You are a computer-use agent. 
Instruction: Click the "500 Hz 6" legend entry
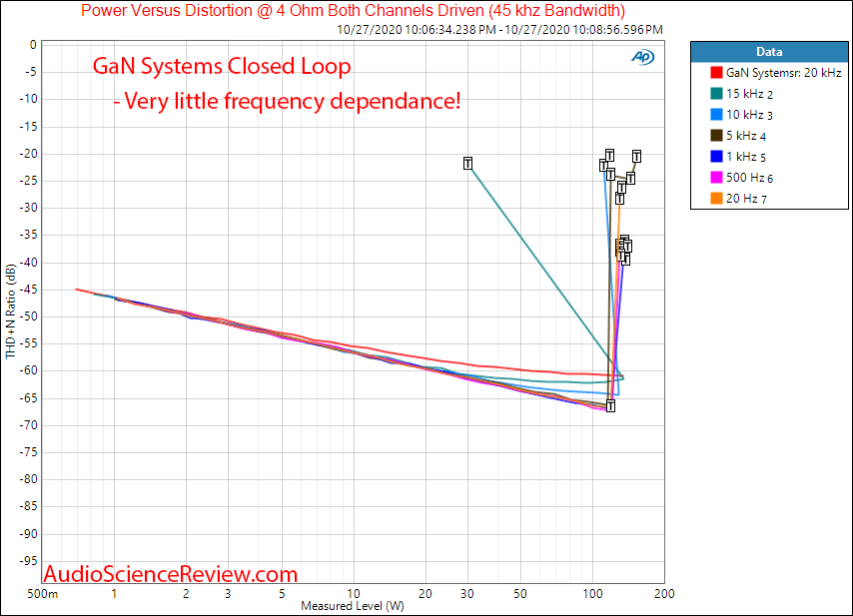click(749, 178)
